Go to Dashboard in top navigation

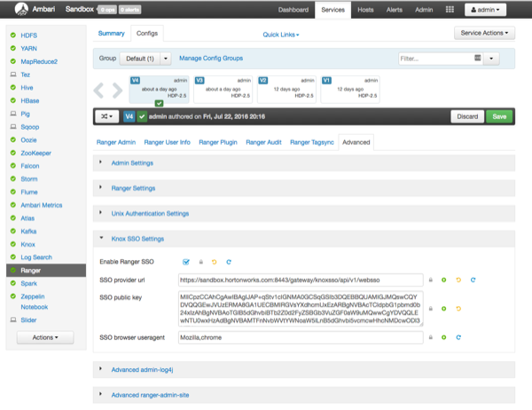click(293, 10)
